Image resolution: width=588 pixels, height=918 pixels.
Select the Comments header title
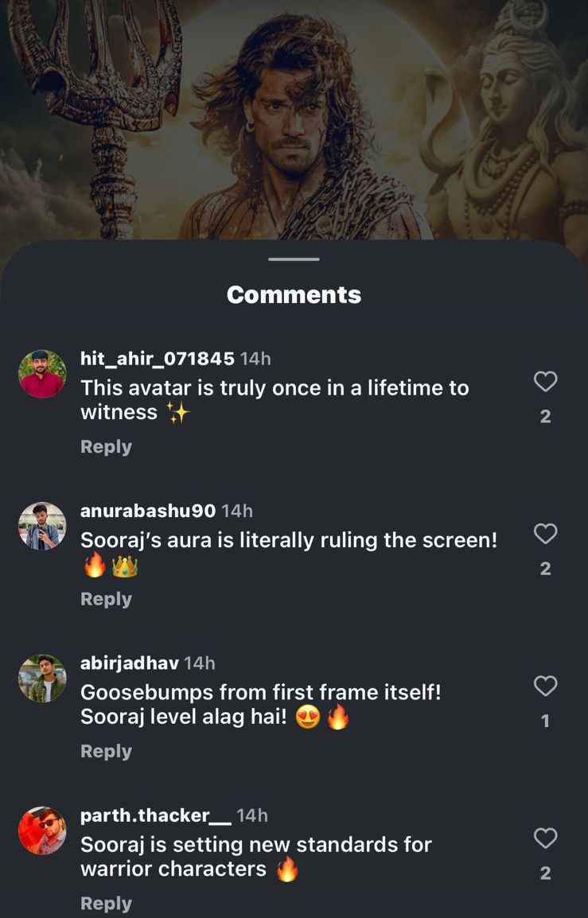tap(294, 295)
